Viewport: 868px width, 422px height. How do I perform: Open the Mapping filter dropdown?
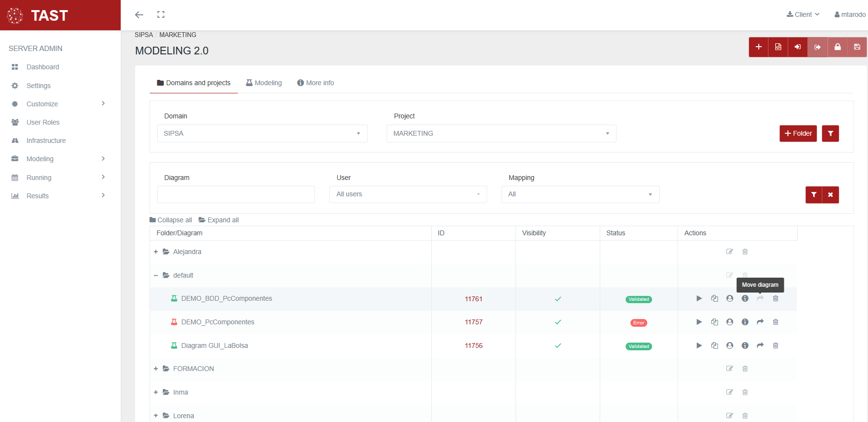coord(580,194)
